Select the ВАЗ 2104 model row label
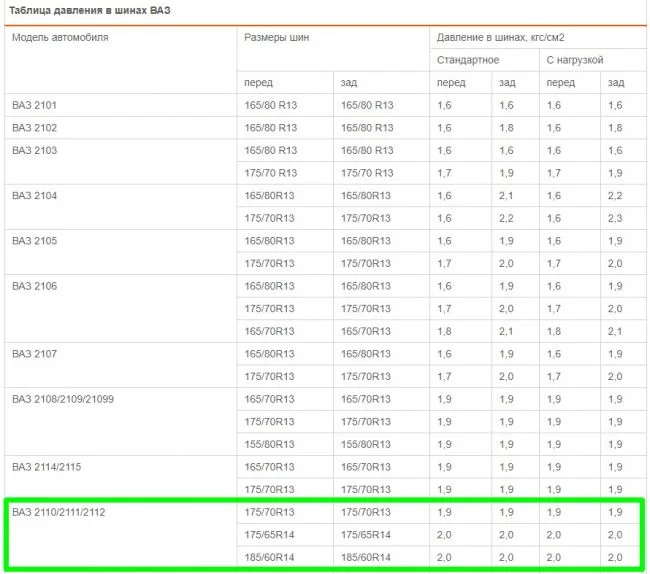Image resolution: width=650 pixels, height=574 pixels. pos(35,195)
